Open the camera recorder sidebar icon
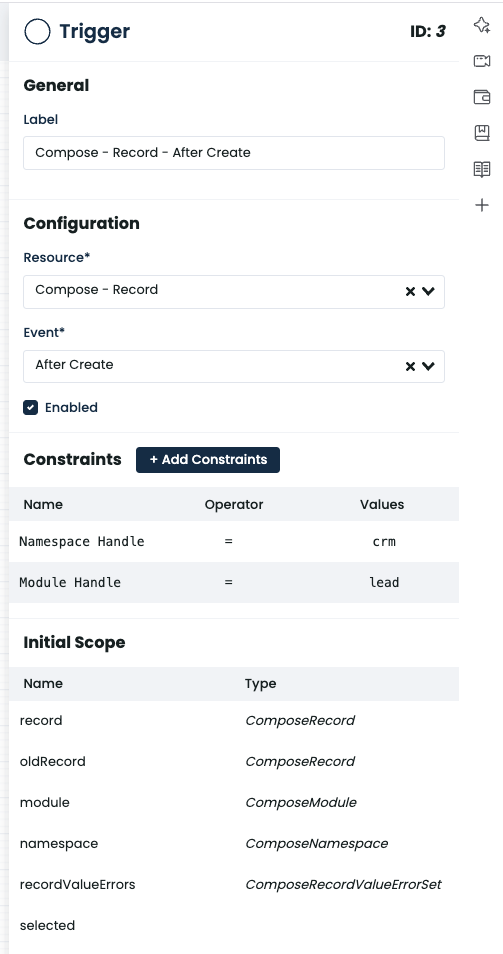This screenshot has width=503, height=954. pyautogui.click(x=482, y=61)
